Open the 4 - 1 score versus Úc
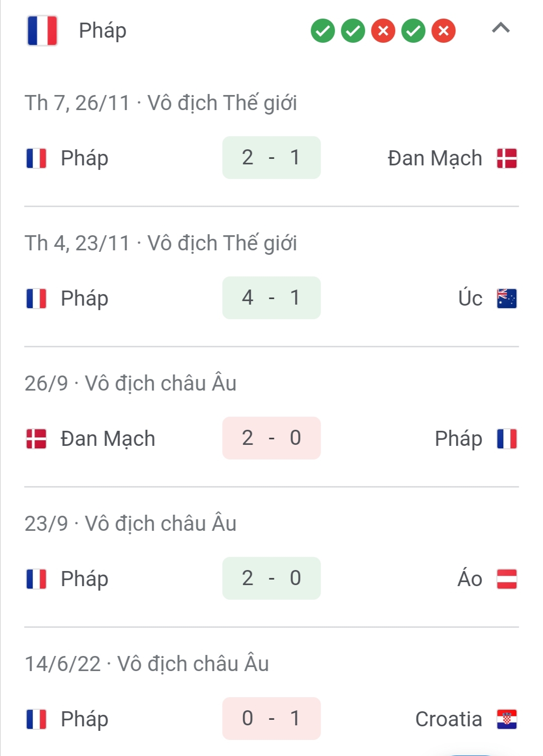 [x=271, y=298]
